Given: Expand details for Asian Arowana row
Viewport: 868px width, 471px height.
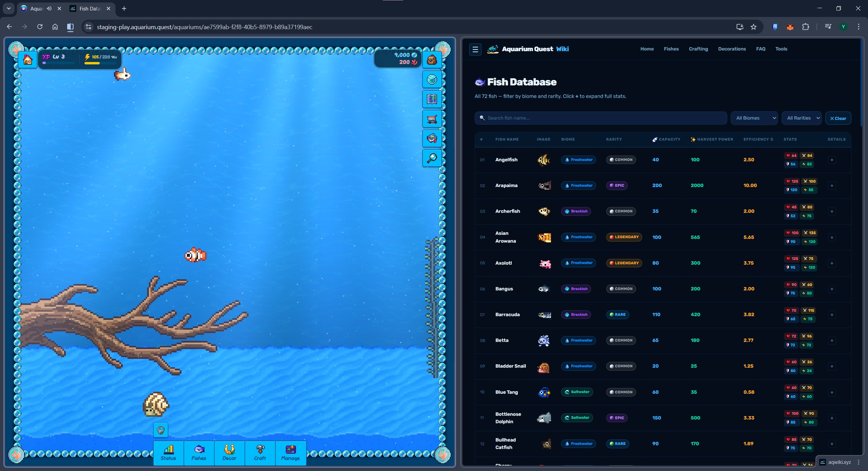Looking at the screenshot, I should [832, 238].
